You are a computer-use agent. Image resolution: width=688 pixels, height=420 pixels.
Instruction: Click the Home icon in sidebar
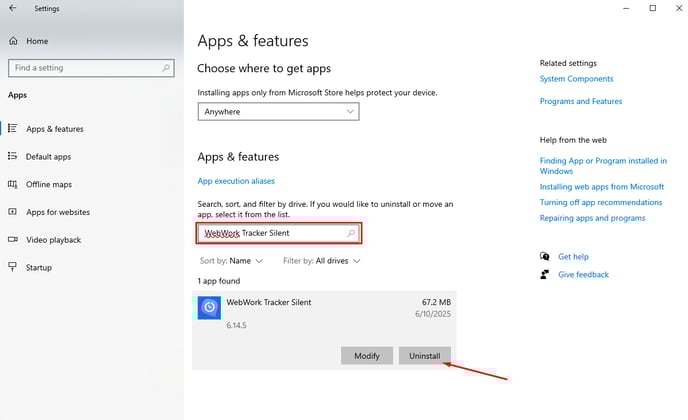pyautogui.click(x=13, y=41)
